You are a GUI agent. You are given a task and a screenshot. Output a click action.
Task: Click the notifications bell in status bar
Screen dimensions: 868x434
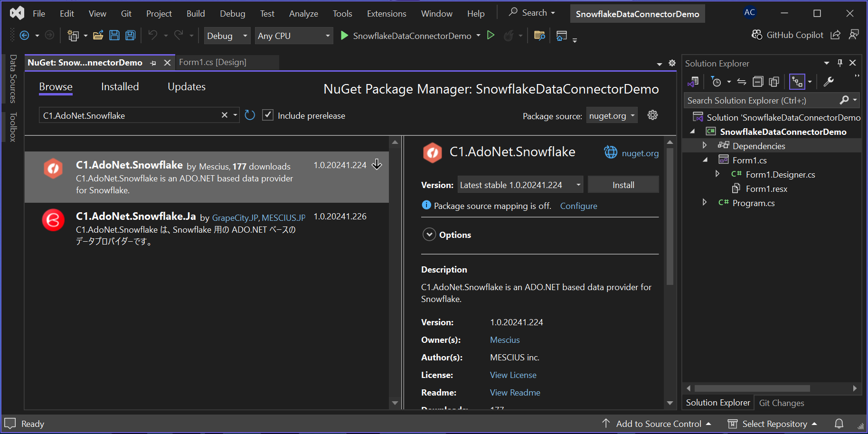point(839,424)
